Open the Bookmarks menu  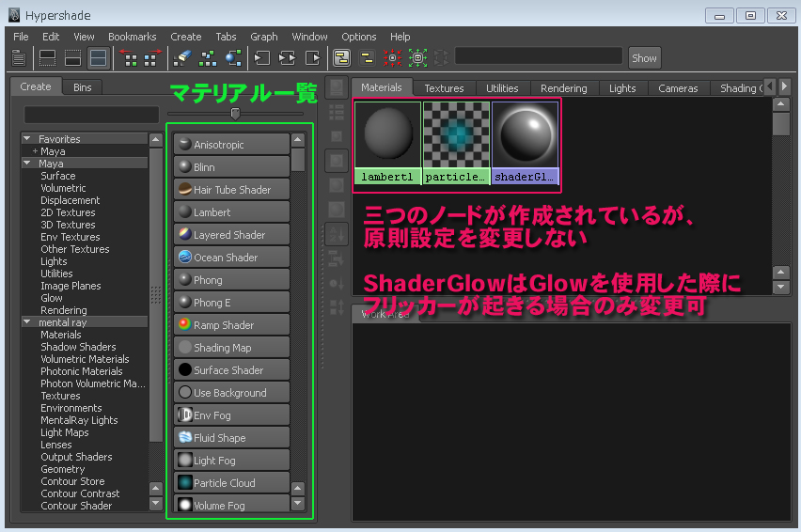click(133, 37)
